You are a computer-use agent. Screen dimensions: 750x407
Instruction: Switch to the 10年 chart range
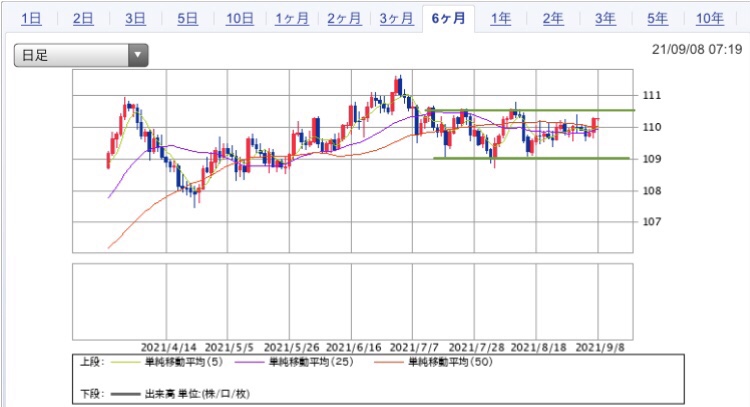pos(710,19)
